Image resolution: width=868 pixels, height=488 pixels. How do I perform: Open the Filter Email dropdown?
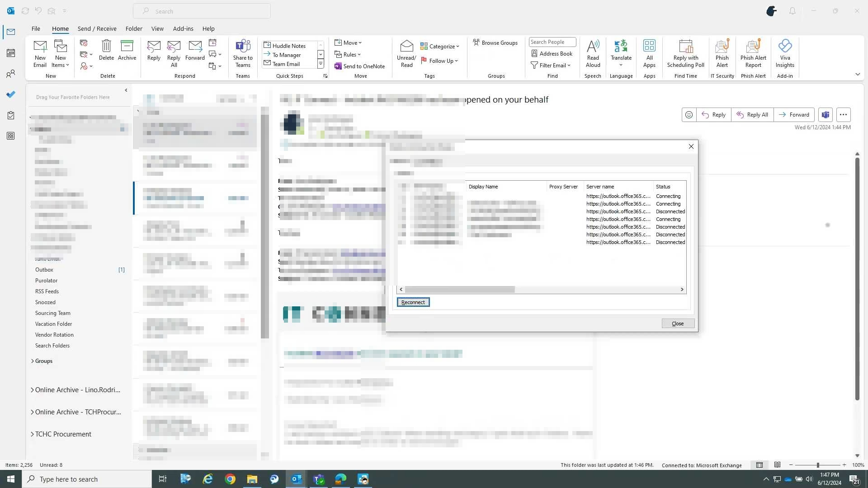click(x=551, y=65)
